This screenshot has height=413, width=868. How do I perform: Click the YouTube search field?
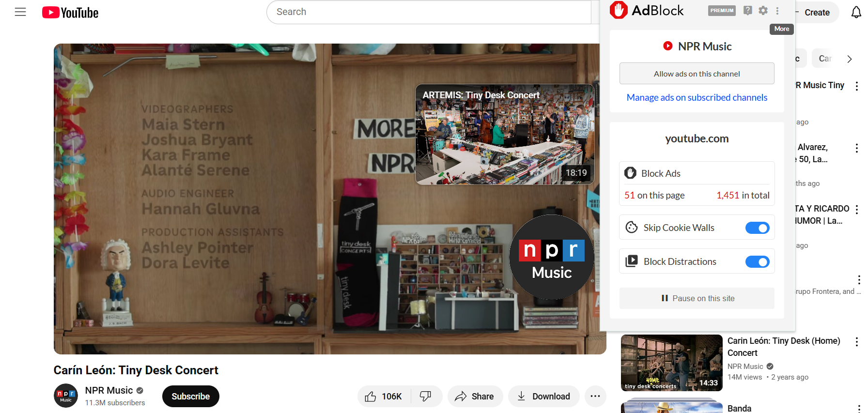pos(429,12)
